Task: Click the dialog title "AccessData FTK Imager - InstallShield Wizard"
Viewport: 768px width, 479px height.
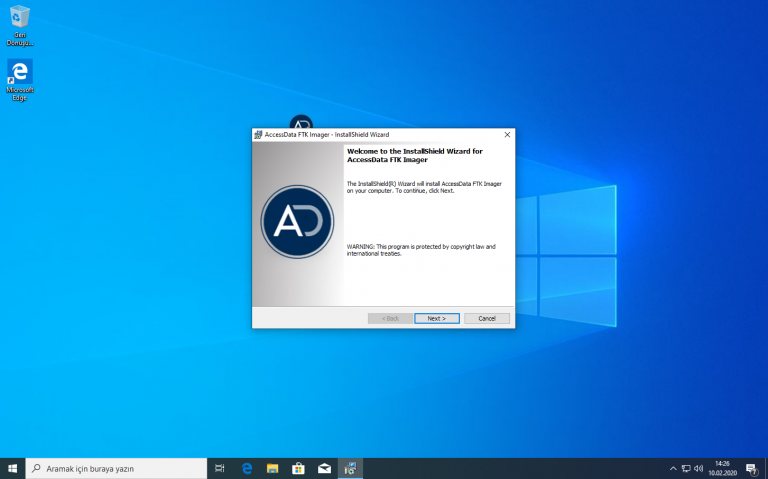Action: tap(327, 135)
